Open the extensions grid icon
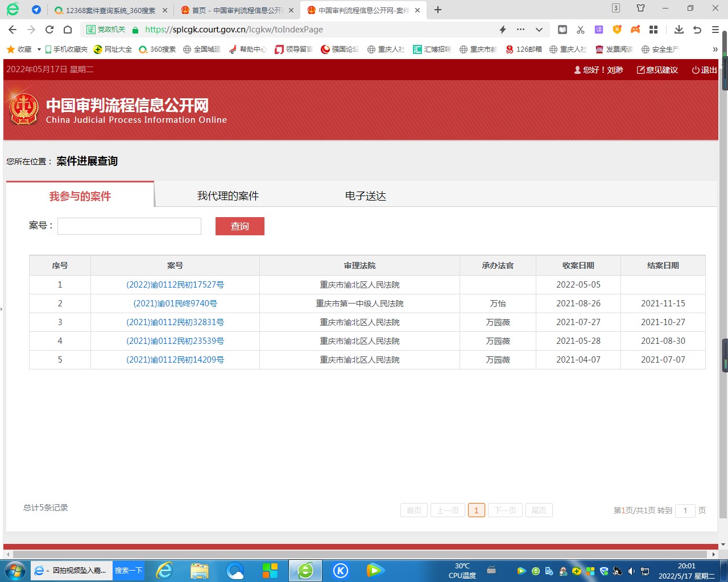 653,30
